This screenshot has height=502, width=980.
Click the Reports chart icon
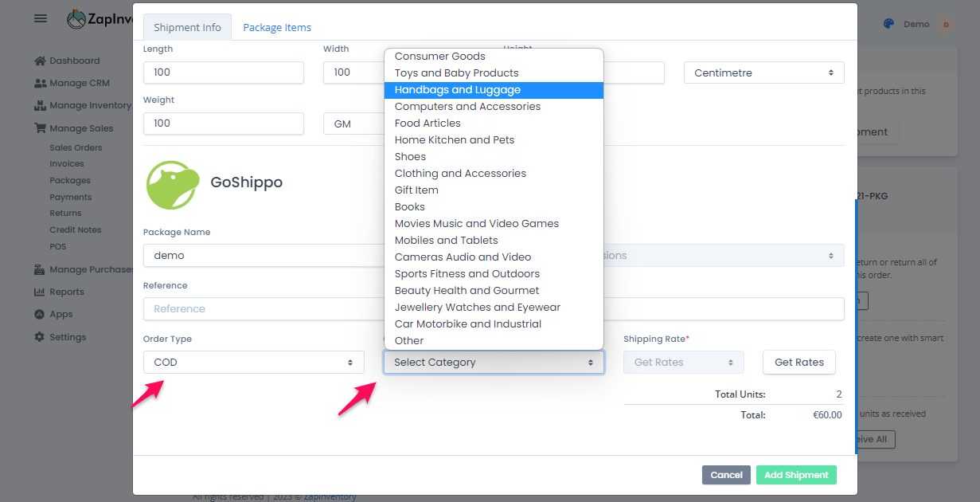point(40,292)
